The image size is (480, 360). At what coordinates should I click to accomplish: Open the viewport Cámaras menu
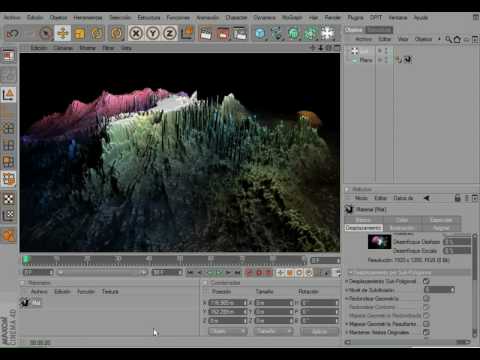pyautogui.click(x=63, y=48)
